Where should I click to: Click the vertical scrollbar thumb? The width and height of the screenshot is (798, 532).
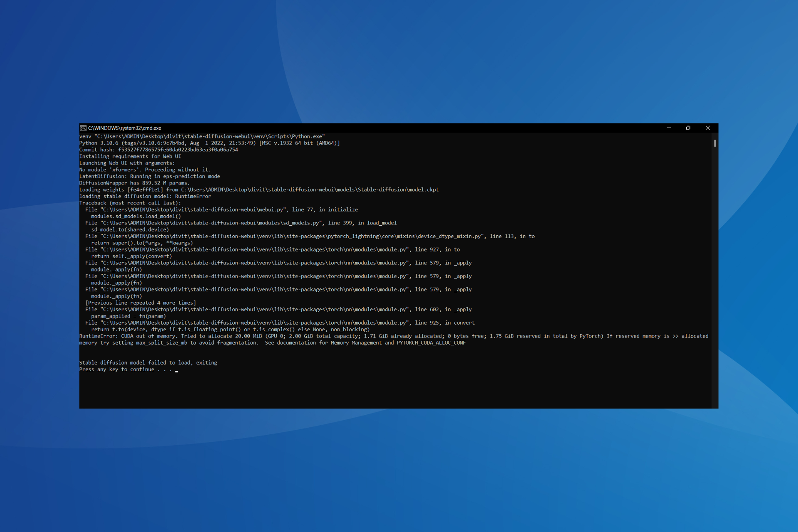[x=715, y=143]
